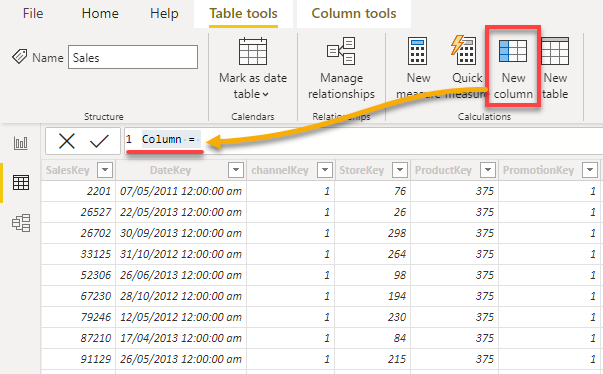The width and height of the screenshot is (603, 374).
Task: Open the Help tab
Action: coord(164,13)
